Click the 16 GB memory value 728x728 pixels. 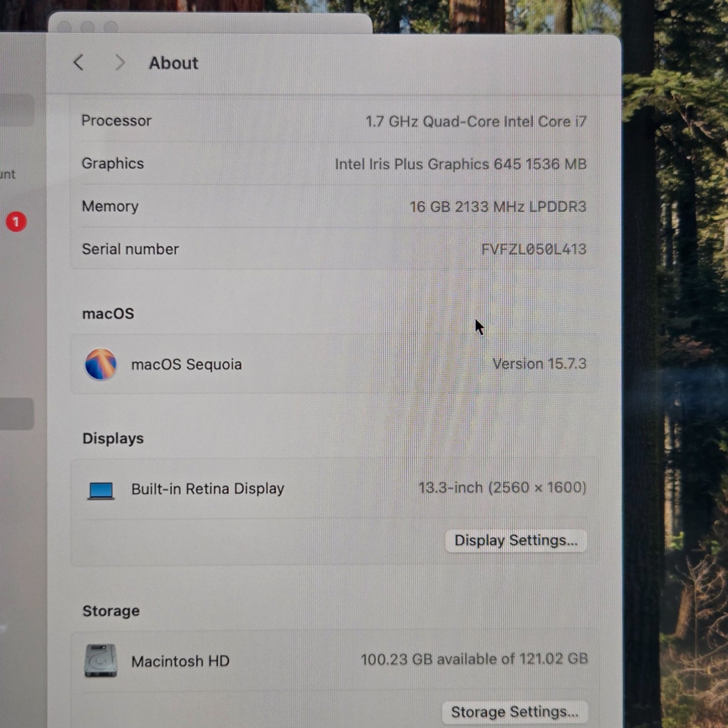coord(497,207)
